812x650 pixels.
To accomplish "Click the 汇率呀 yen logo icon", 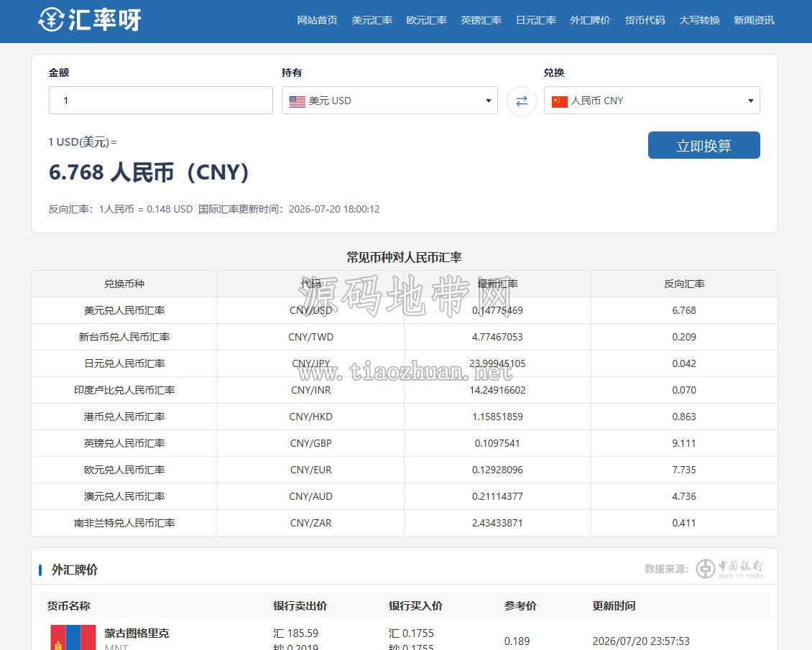I will click(51, 19).
